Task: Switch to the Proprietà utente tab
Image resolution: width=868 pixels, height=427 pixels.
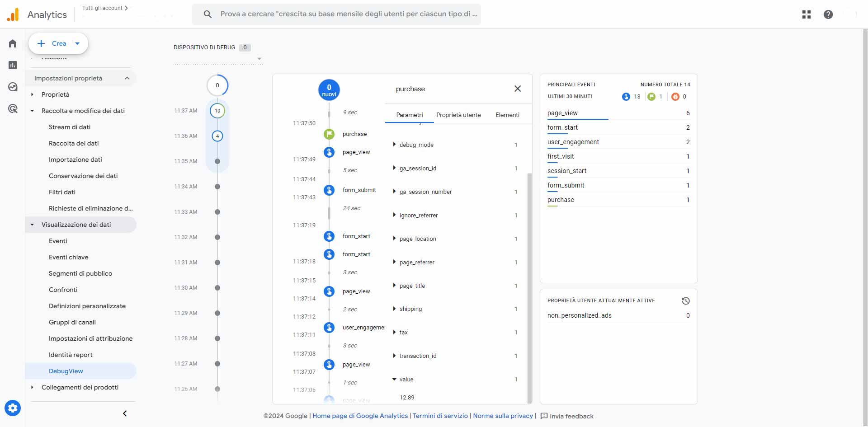Action: click(458, 115)
